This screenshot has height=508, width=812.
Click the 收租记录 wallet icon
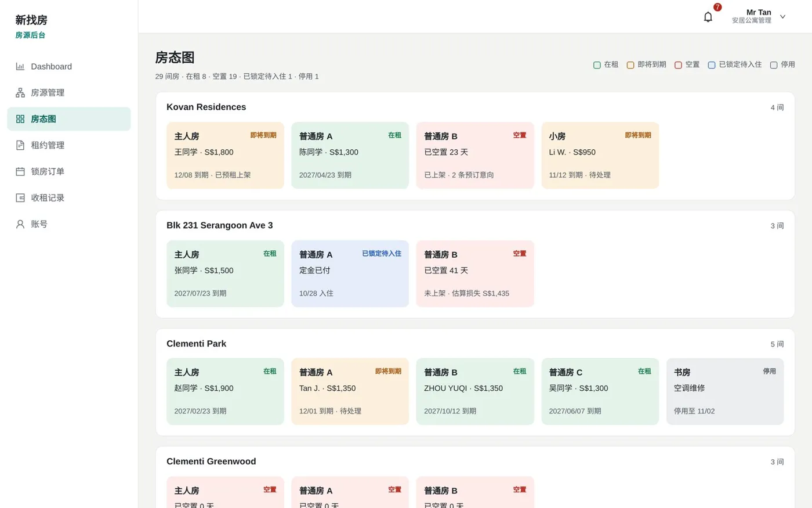pos(20,197)
